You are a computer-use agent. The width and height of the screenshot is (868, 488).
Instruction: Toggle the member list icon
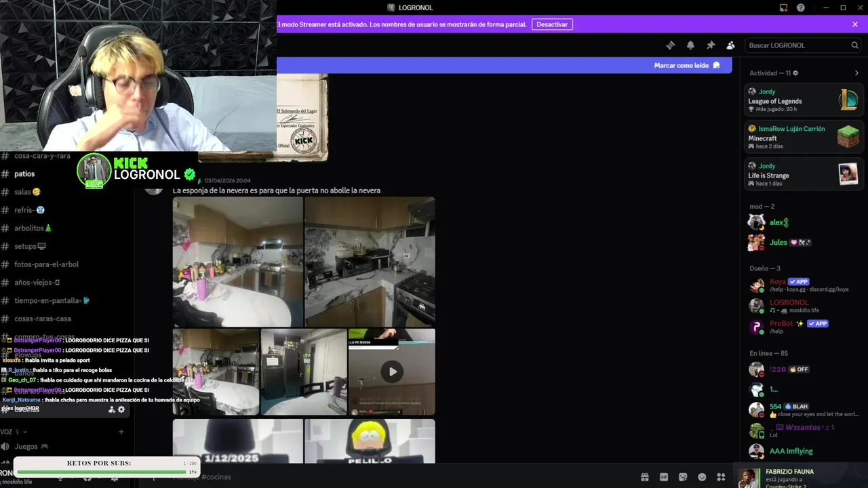tap(730, 45)
